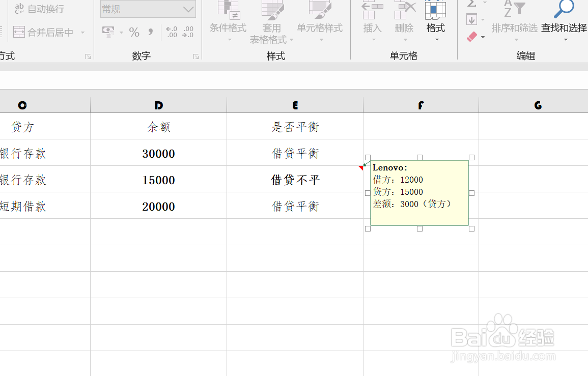
Task: Click the 余额 header cell
Action: point(159,127)
